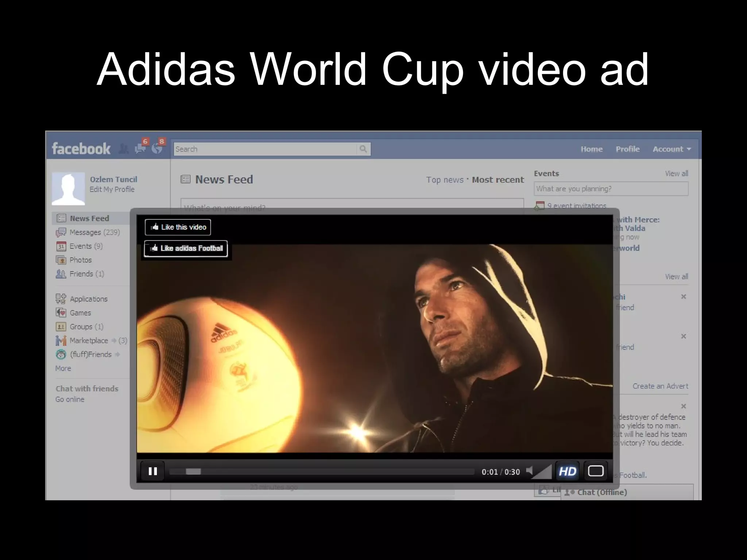Click the News Feed heading icon

186,179
